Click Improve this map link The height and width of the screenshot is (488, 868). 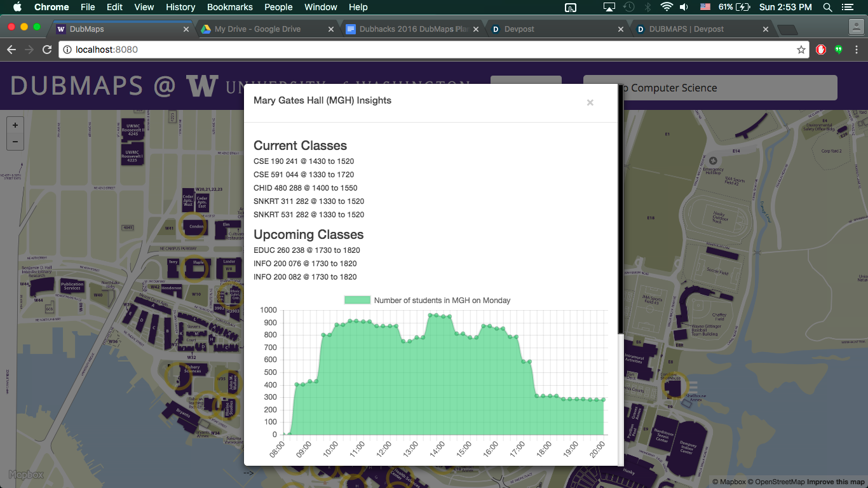836,482
